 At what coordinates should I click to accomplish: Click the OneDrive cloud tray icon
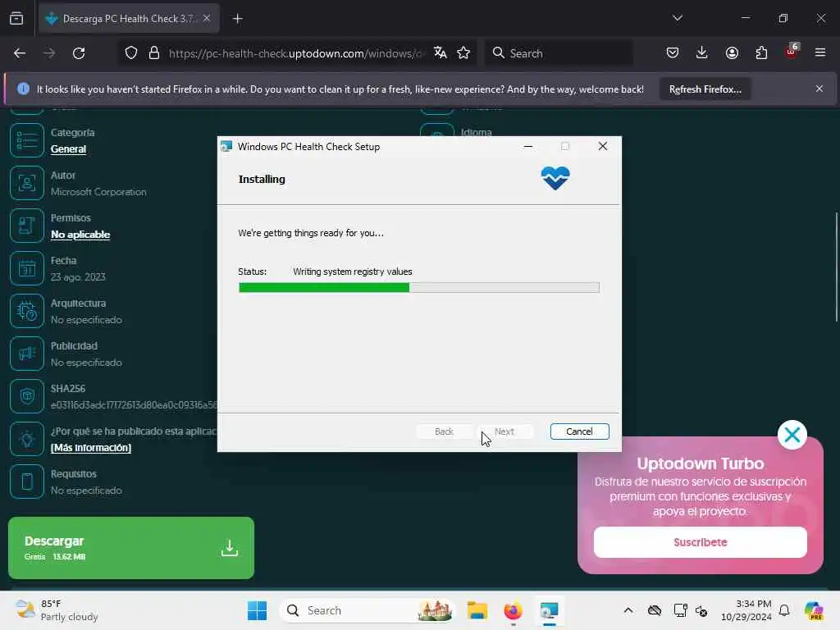coord(654,610)
